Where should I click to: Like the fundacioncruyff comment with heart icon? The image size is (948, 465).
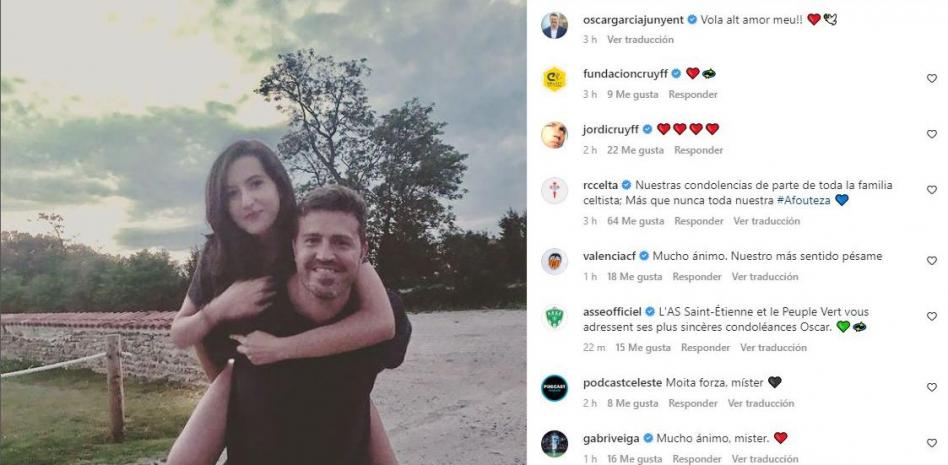coord(932,79)
